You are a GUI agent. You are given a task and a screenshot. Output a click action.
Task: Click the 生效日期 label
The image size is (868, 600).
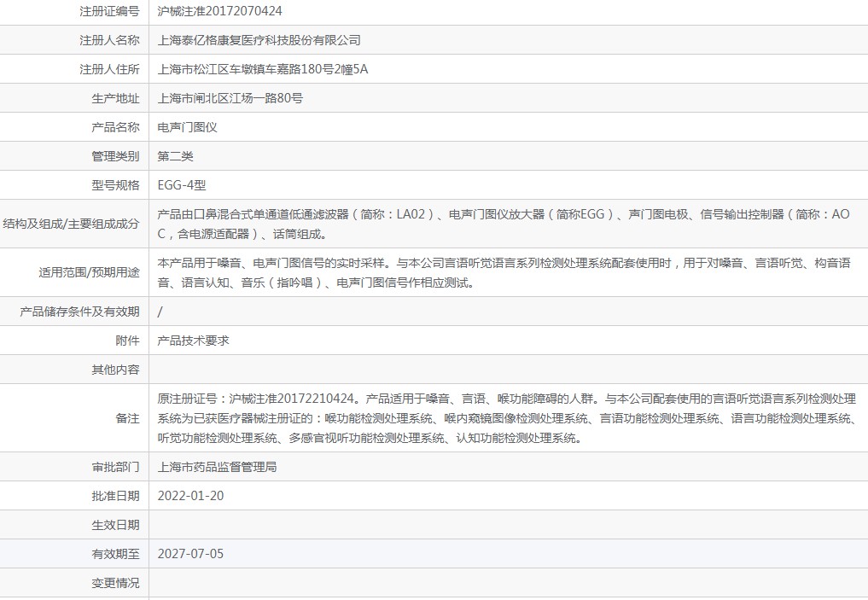coord(116,525)
